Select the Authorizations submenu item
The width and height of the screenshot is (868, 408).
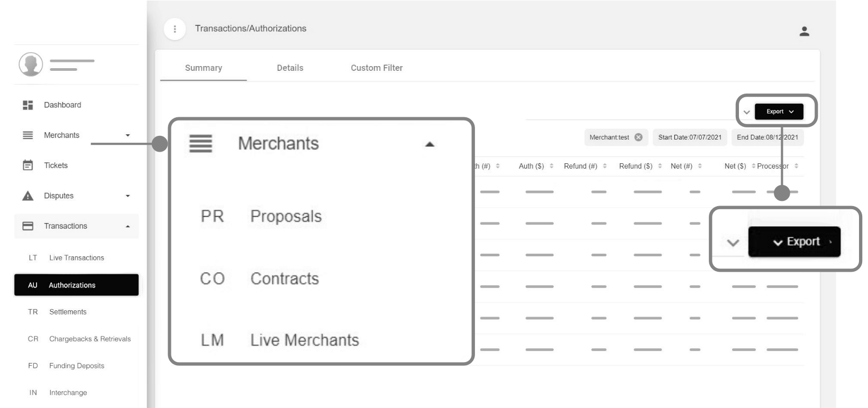click(x=77, y=285)
